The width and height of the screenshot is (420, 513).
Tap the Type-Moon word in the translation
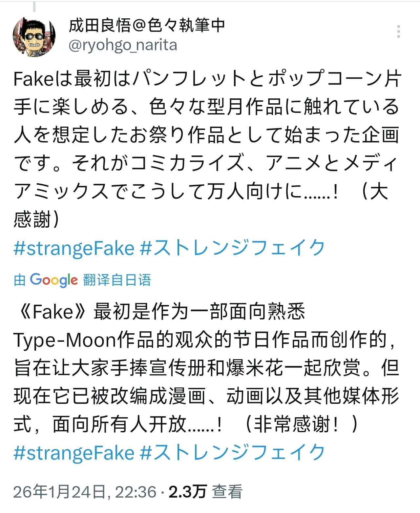pyautogui.click(x=65, y=340)
